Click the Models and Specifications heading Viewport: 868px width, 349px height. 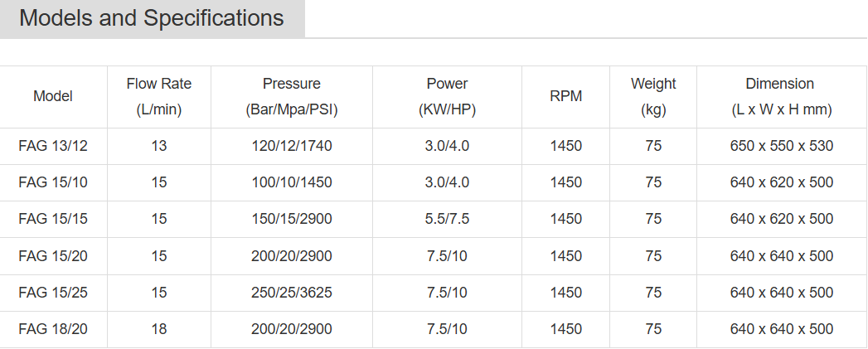tap(151, 18)
